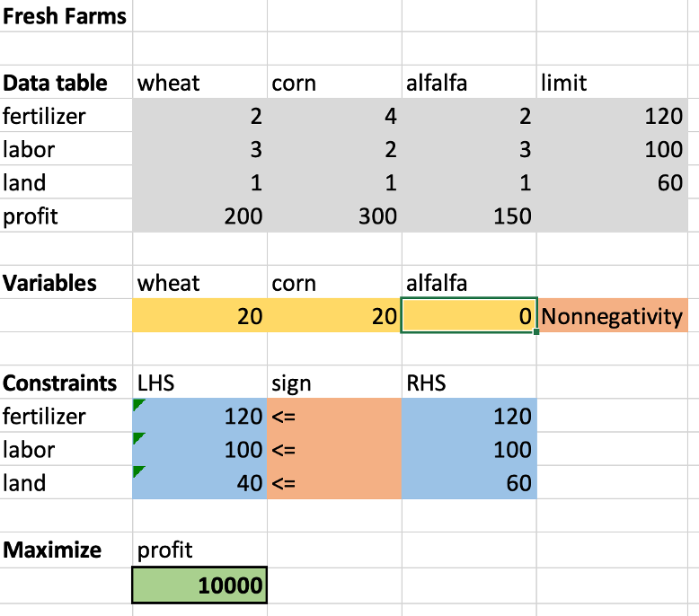Select the corn variable cell showing 20
The height and width of the screenshot is (616, 699).
(x=333, y=317)
